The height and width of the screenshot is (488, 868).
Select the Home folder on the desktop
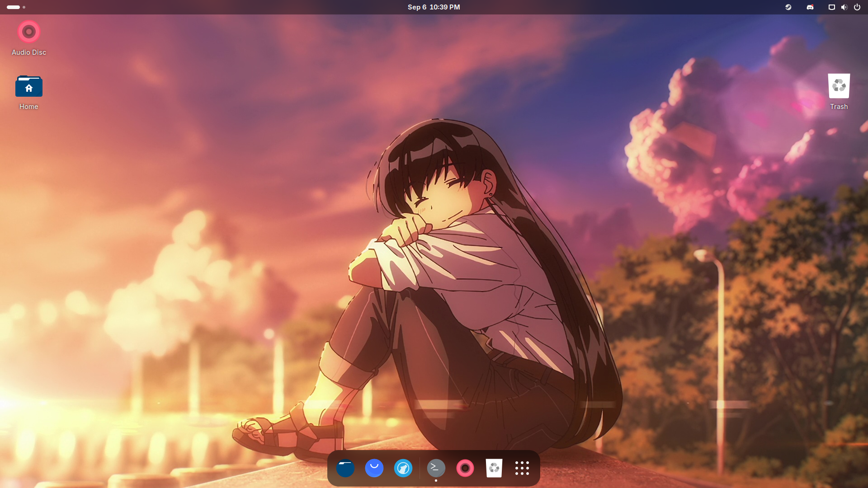[28, 92]
